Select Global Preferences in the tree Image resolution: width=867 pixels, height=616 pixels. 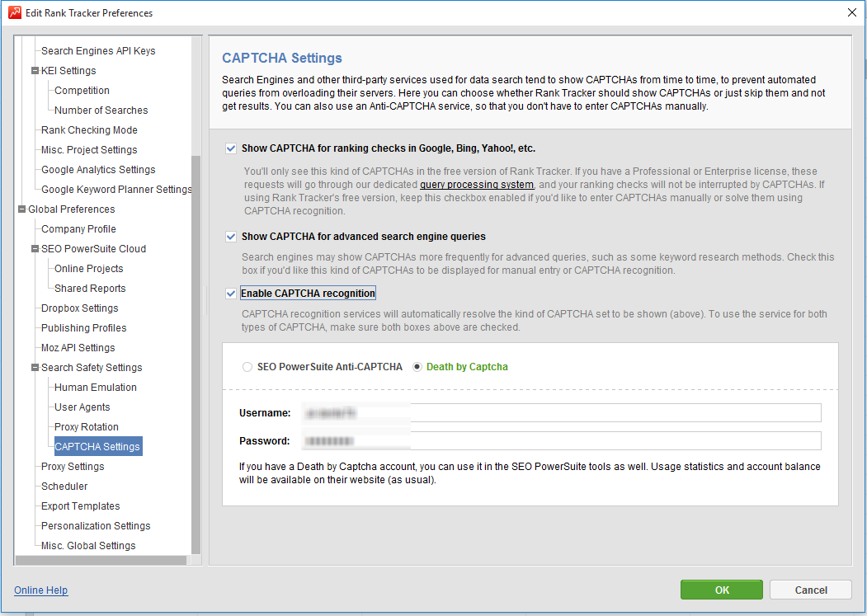(x=71, y=209)
